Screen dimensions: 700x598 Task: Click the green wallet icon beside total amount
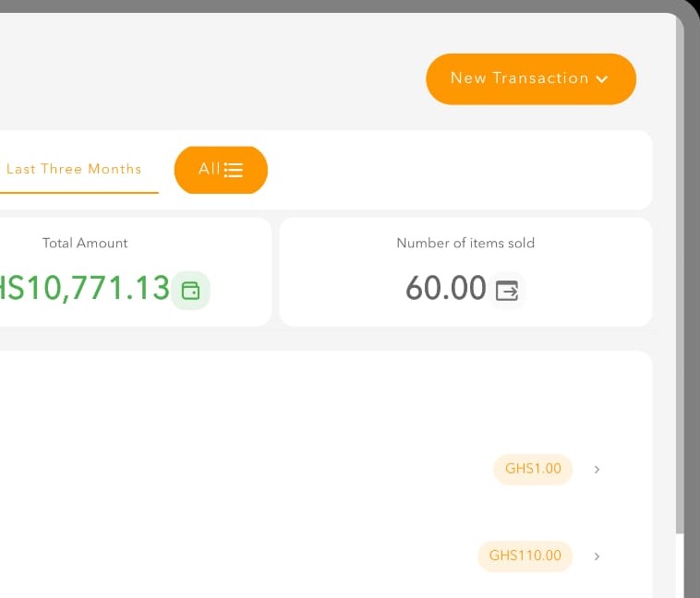(x=190, y=290)
